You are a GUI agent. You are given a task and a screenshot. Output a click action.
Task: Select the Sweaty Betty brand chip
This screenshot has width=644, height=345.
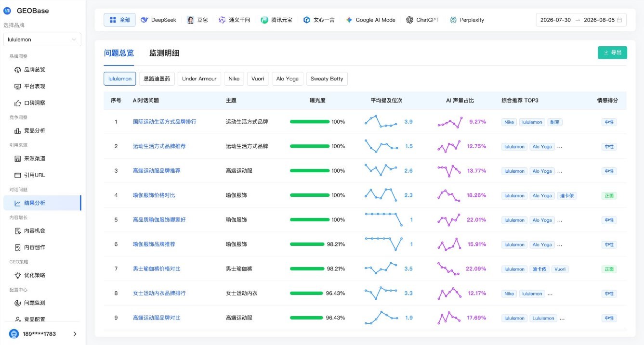327,79
